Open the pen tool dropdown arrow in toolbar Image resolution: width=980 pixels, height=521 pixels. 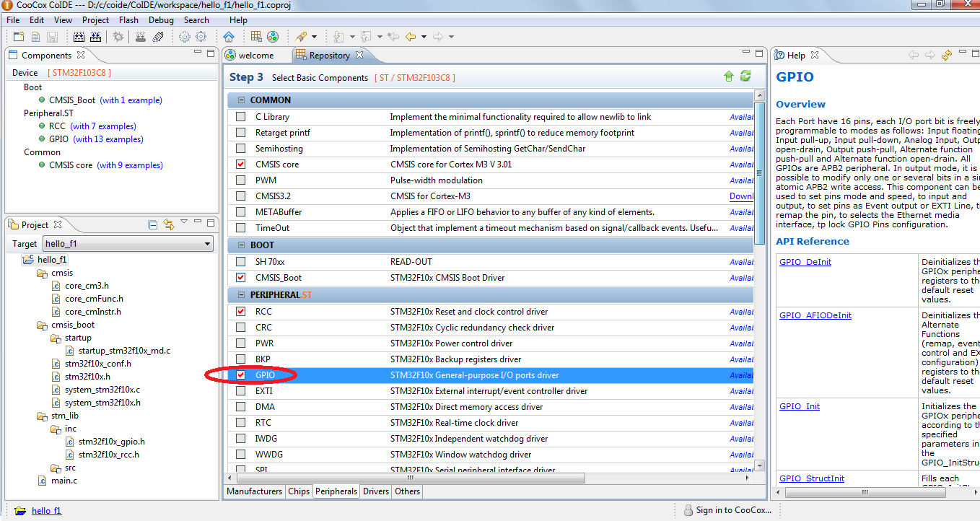(314, 37)
